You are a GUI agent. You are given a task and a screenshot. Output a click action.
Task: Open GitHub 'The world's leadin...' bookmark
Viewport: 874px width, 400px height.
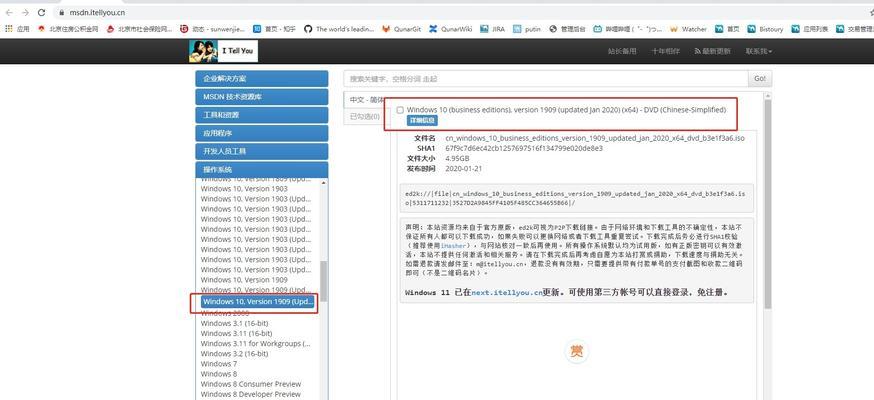pyautogui.click(x=339, y=29)
